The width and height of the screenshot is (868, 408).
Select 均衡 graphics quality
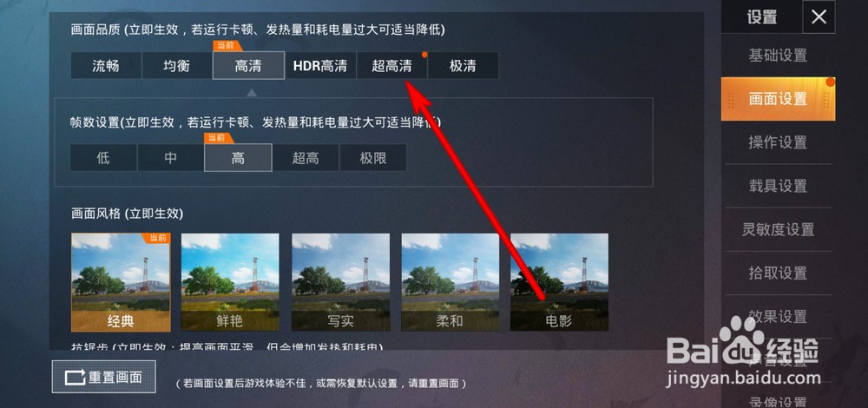176,66
